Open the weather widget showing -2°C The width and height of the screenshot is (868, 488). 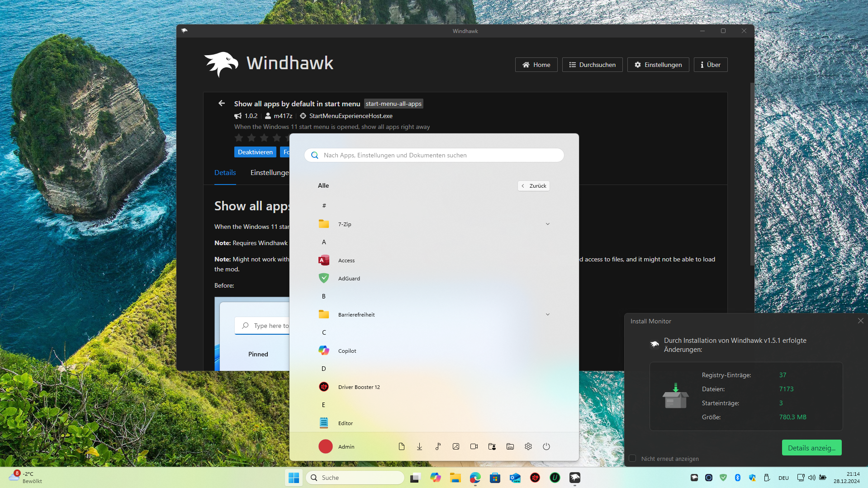tap(26, 478)
